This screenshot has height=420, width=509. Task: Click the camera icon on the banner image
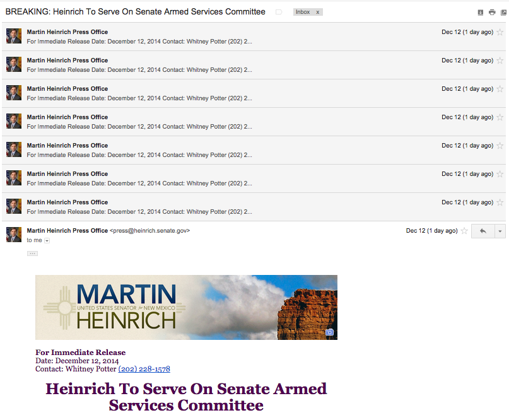pos(329,332)
